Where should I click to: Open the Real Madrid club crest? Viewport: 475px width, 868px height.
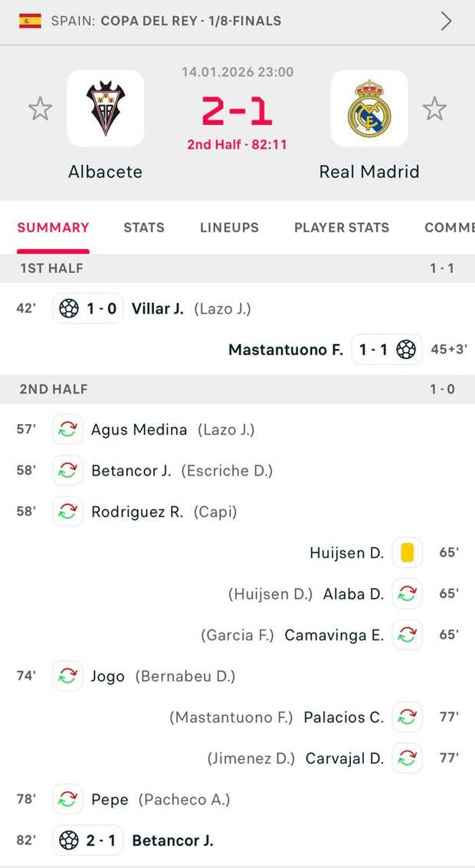tap(369, 109)
